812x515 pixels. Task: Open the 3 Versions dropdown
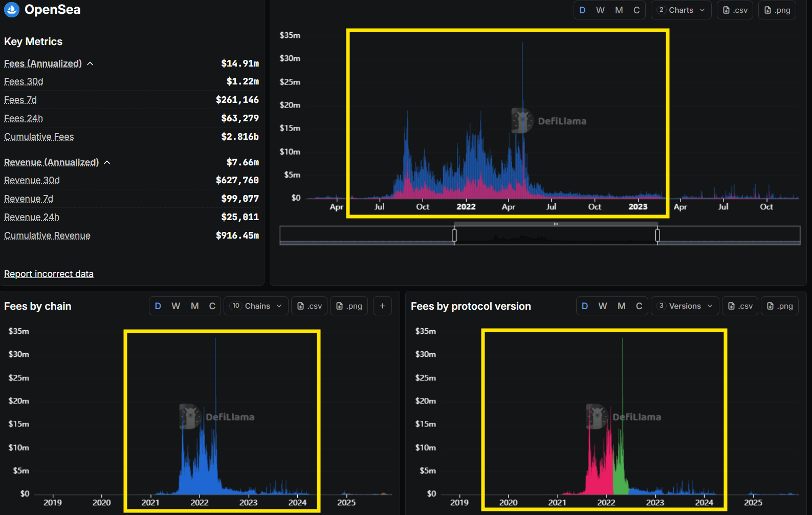[685, 306]
